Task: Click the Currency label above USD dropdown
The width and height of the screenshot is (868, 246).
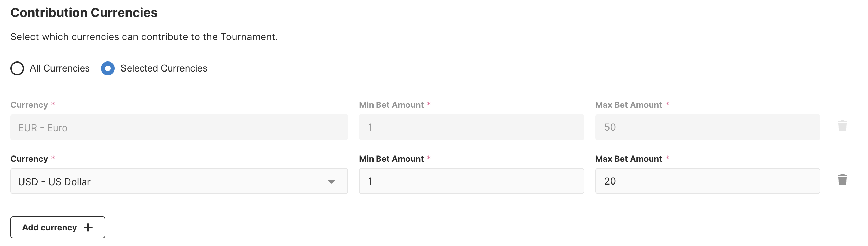Action: pos(29,159)
